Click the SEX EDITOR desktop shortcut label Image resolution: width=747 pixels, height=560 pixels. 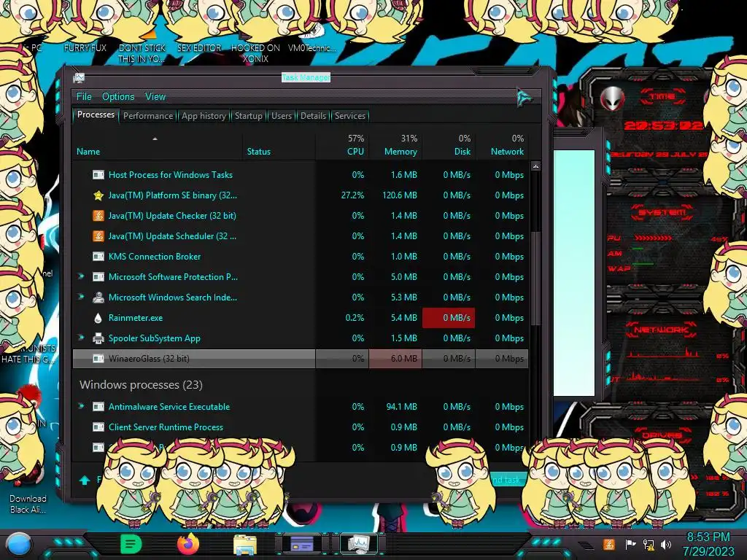coord(199,48)
